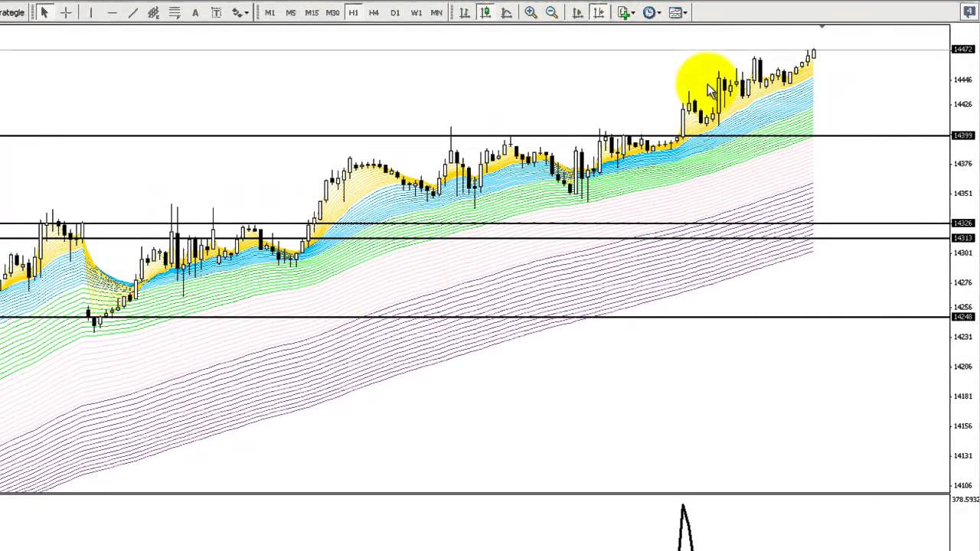
Task: Click price scale value 14446
Action: click(x=963, y=80)
